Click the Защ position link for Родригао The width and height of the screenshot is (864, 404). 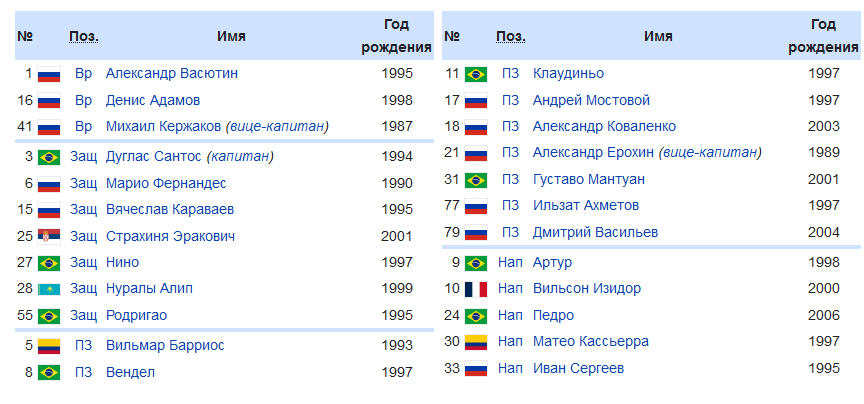[x=84, y=315]
